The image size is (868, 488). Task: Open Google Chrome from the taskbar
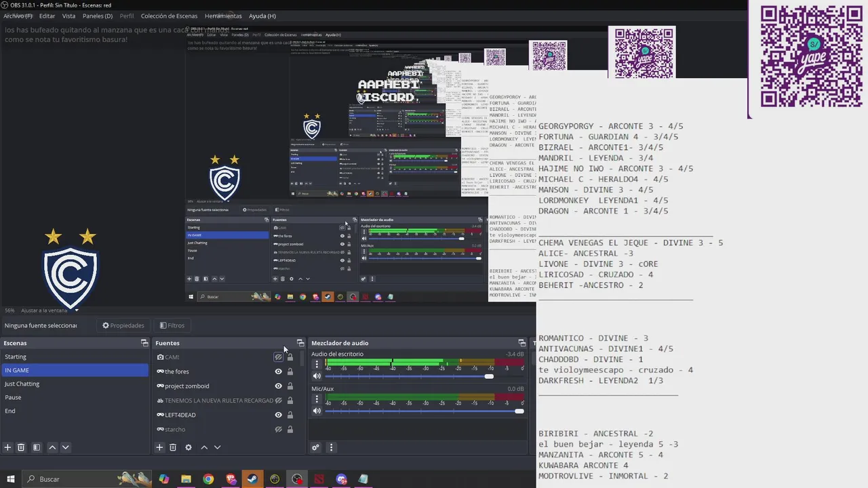tap(208, 479)
